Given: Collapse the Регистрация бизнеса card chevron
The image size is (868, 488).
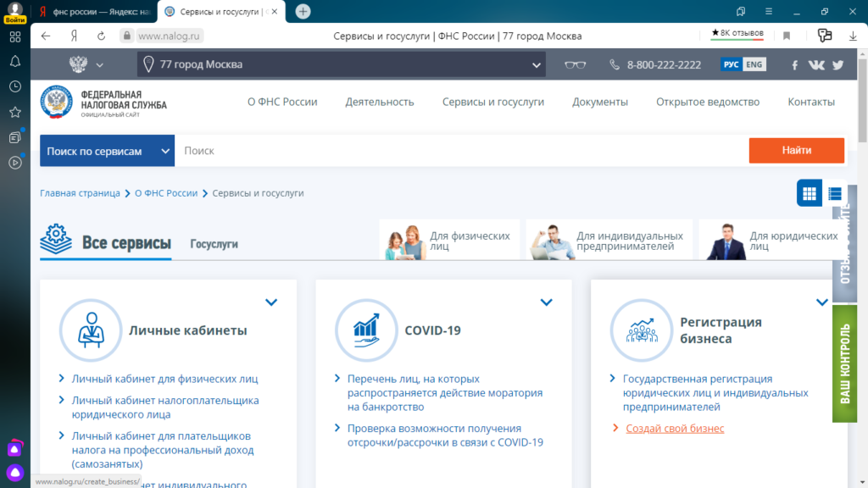Looking at the screenshot, I should tap(822, 302).
